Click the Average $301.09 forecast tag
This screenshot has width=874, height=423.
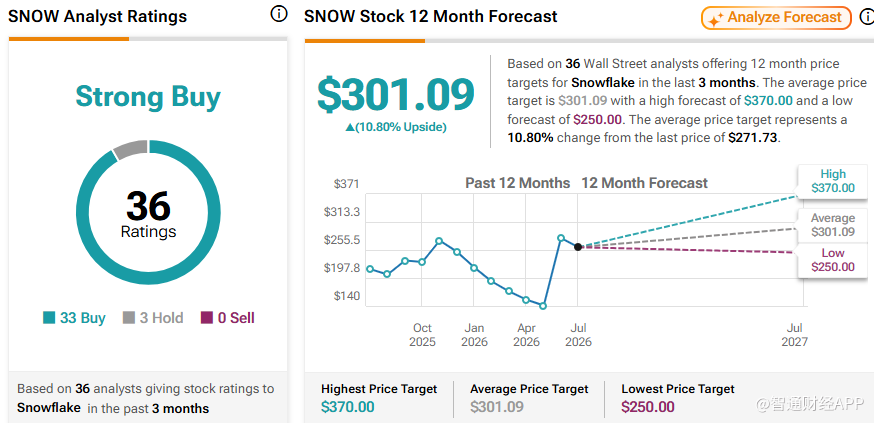833,225
